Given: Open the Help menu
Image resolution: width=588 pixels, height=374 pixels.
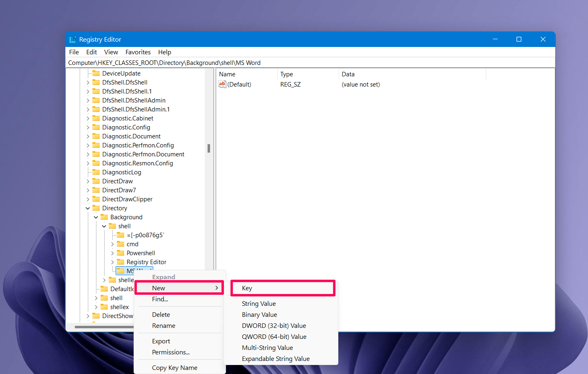Looking at the screenshot, I should pos(165,52).
